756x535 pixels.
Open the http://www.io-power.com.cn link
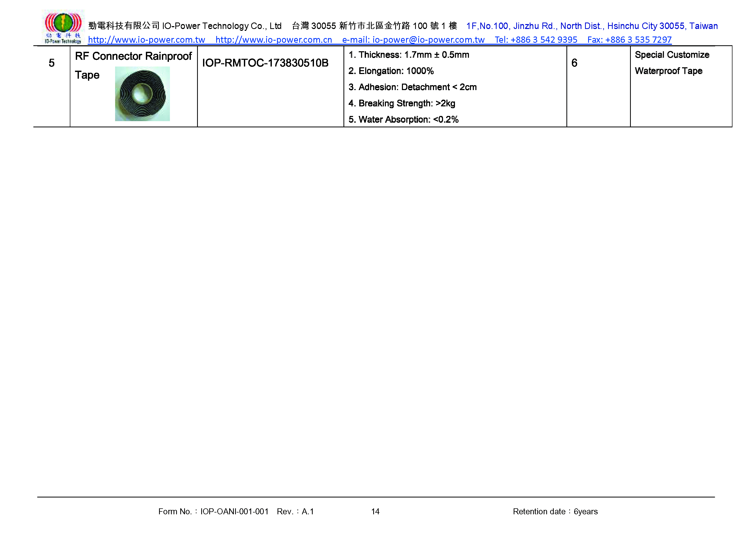pyautogui.click(x=274, y=40)
